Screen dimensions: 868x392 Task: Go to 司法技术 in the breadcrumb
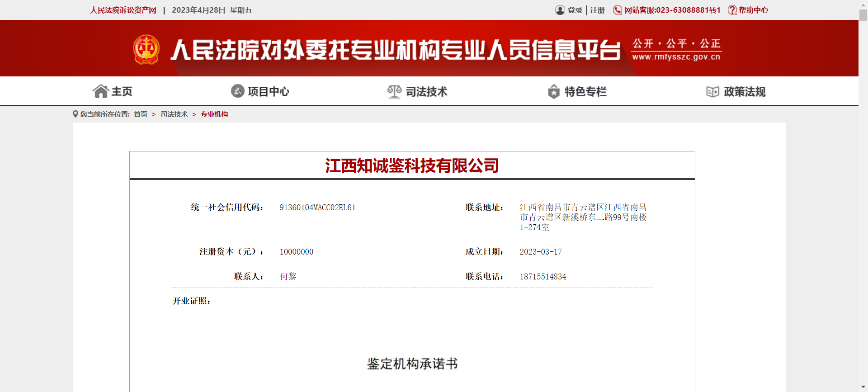174,114
